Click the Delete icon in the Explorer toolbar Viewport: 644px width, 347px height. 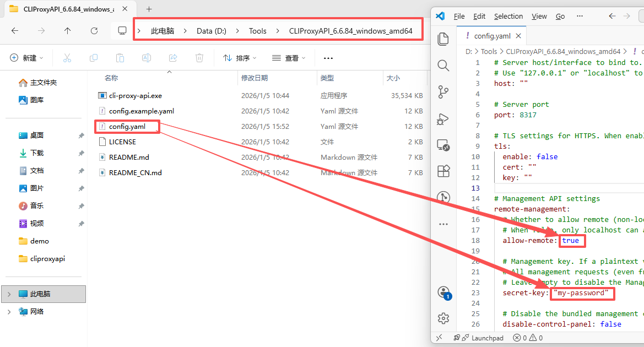pyautogui.click(x=199, y=57)
